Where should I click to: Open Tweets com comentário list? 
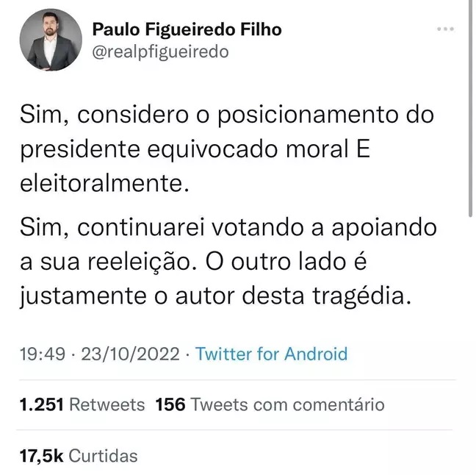click(x=287, y=404)
